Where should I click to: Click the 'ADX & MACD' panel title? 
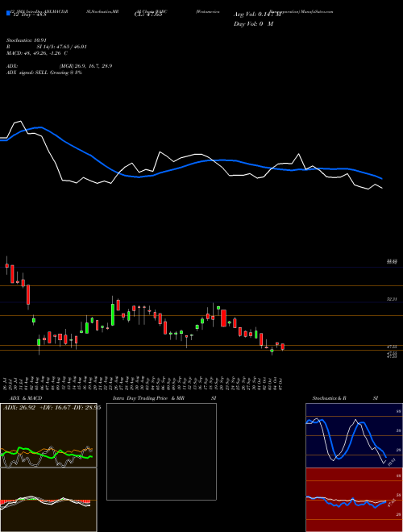(26, 398)
